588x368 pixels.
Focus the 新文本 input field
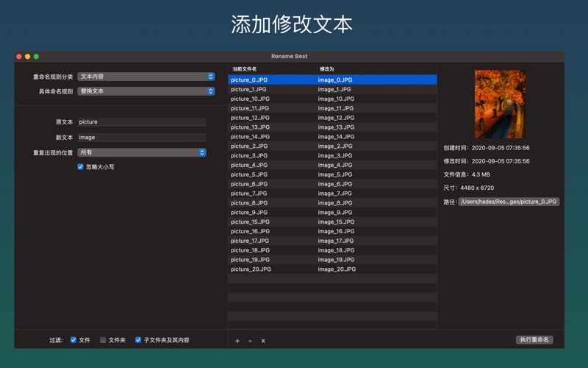click(x=141, y=138)
